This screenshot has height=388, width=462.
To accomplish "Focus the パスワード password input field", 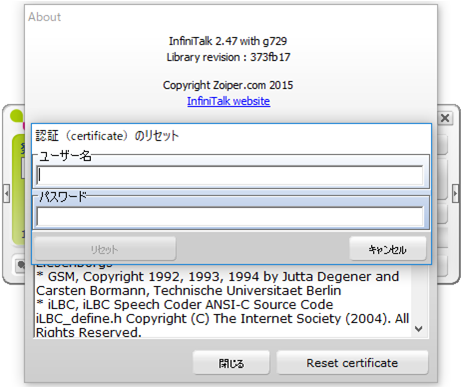I will coord(230,216).
